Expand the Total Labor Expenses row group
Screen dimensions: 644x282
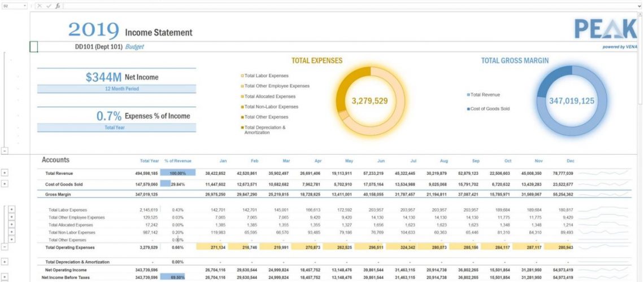(x=11, y=209)
